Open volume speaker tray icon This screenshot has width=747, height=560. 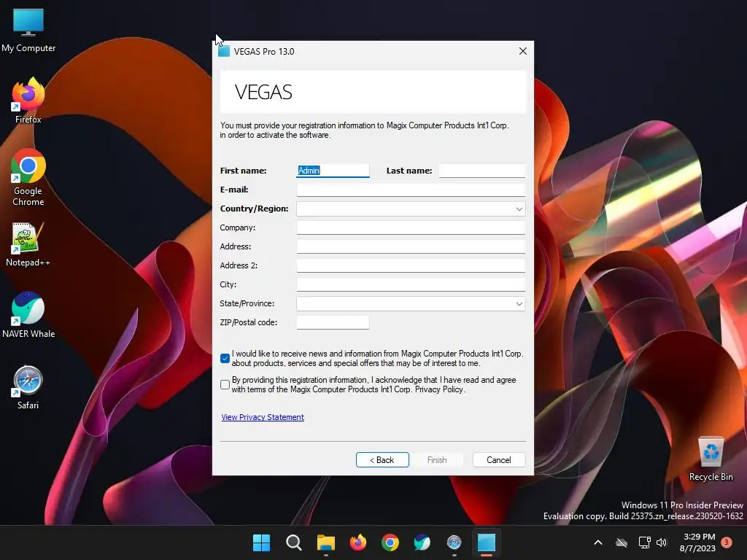click(661, 542)
